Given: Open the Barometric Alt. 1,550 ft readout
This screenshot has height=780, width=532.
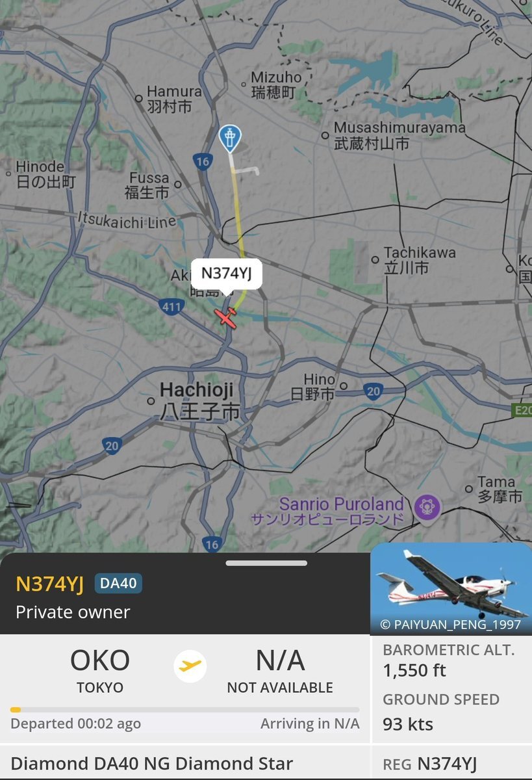Looking at the screenshot, I should (x=448, y=660).
